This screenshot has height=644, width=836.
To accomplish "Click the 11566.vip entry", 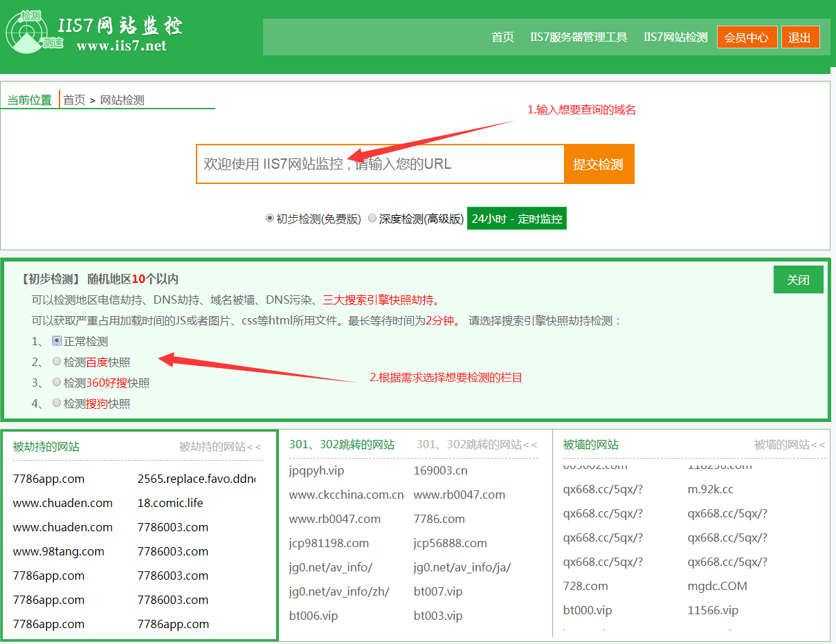I will tap(713, 610).
